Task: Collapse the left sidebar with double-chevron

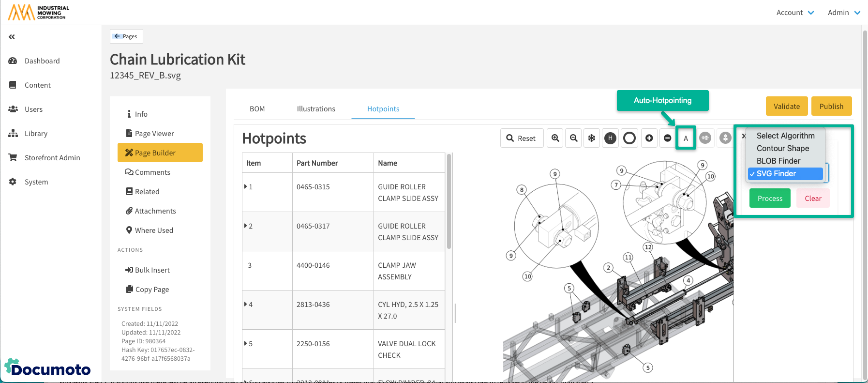Action: (x=12, y=37)
